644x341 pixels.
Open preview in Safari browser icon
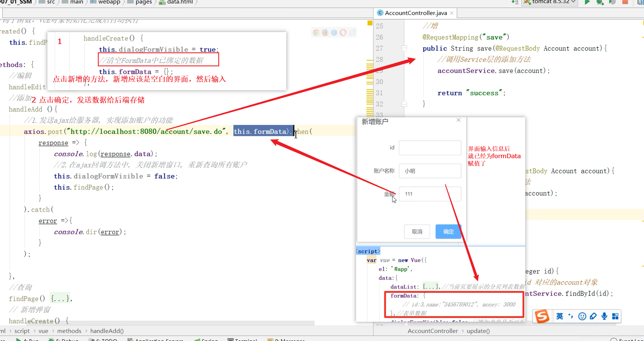pyautogui.click(x=334, y=33)
